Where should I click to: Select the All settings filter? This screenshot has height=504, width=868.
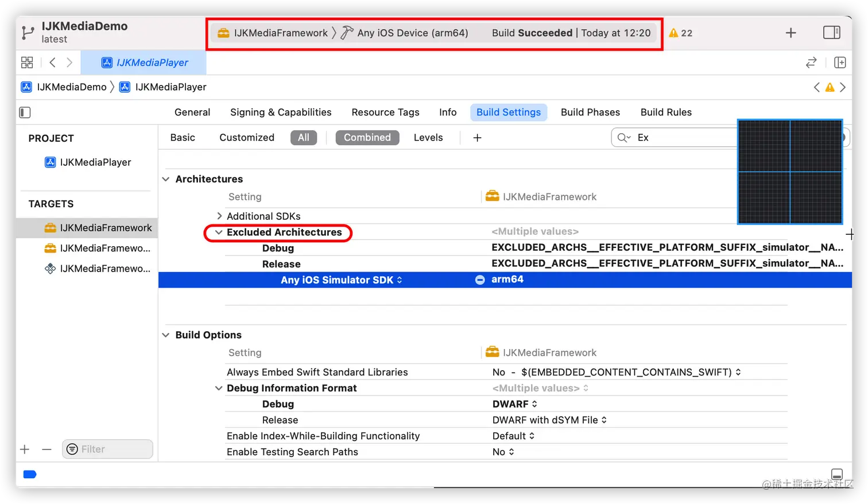pos(304,138)
